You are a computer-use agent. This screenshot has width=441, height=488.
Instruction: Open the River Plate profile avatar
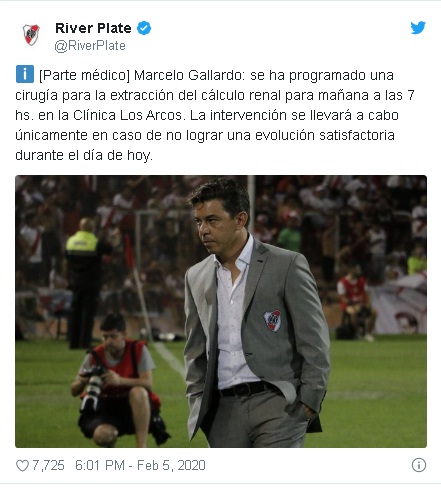pos(31,35)
